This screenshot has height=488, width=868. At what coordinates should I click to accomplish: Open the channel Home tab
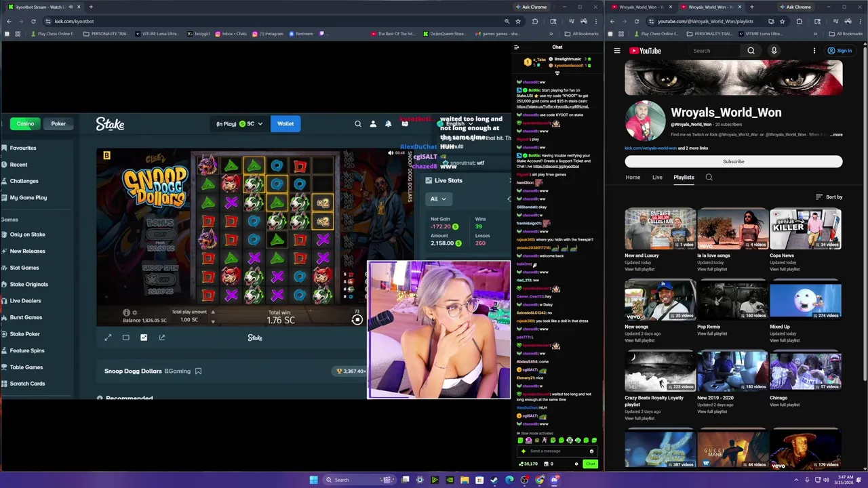(x=633, y=178)
